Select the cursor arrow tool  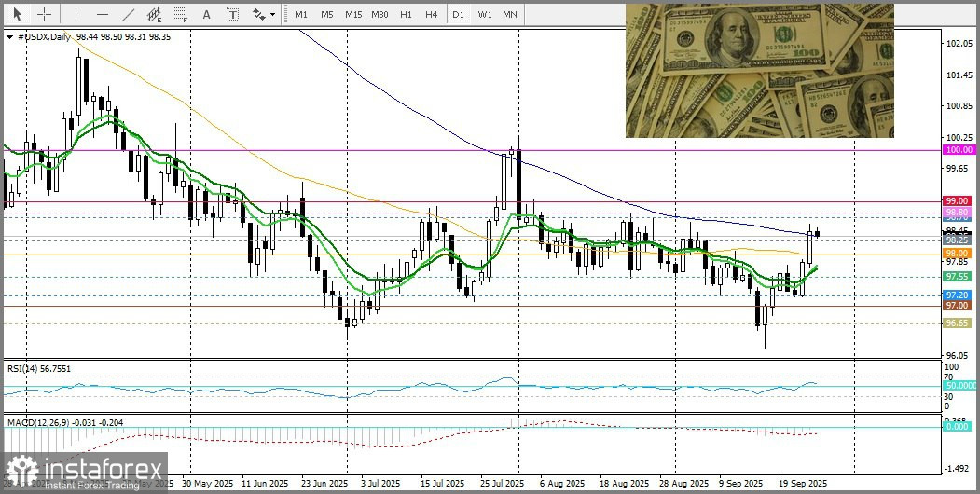click(17, 14)
